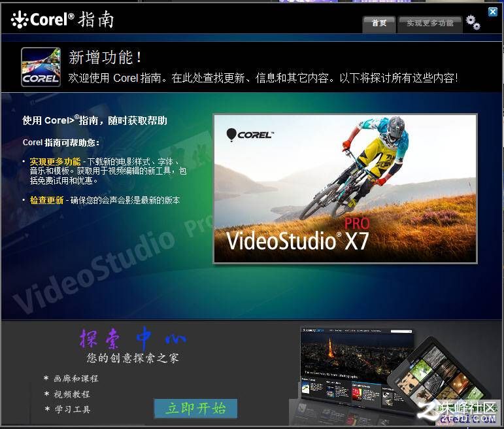This screenshot has height=429, width=504.
Task: Click the 您的创意探索之家 subtitle
Action: (x=133, y=358)
